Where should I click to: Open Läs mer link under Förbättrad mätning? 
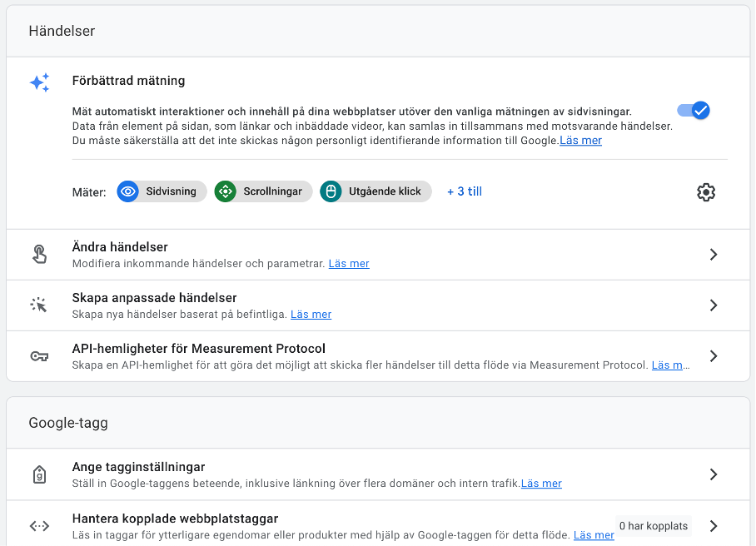coord(580,140)
